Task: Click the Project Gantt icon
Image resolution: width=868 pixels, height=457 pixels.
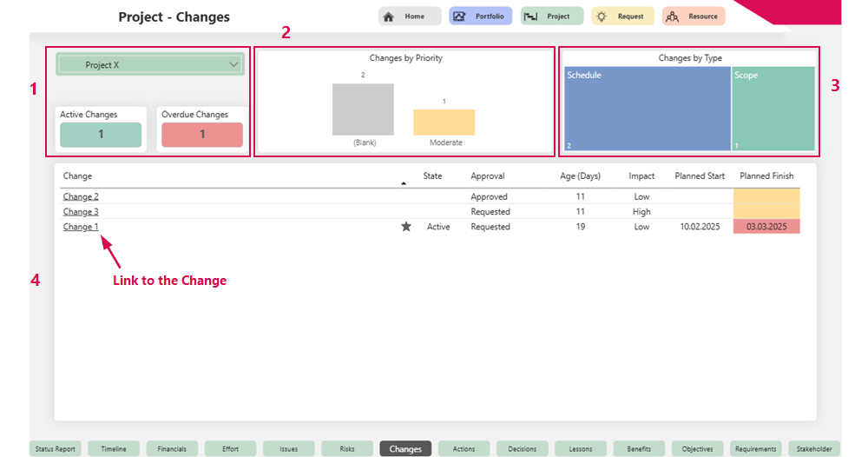Action: pyautogui.click(x=529, y=17)
